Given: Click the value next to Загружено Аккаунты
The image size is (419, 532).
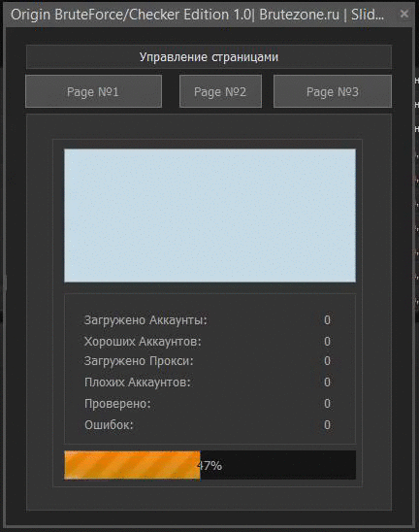Looking at the screenshot, I should (x=327, y=320).
